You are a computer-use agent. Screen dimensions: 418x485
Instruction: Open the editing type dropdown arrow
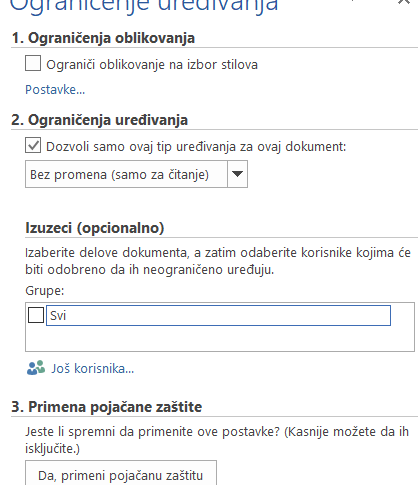click(x=237, y=174)
